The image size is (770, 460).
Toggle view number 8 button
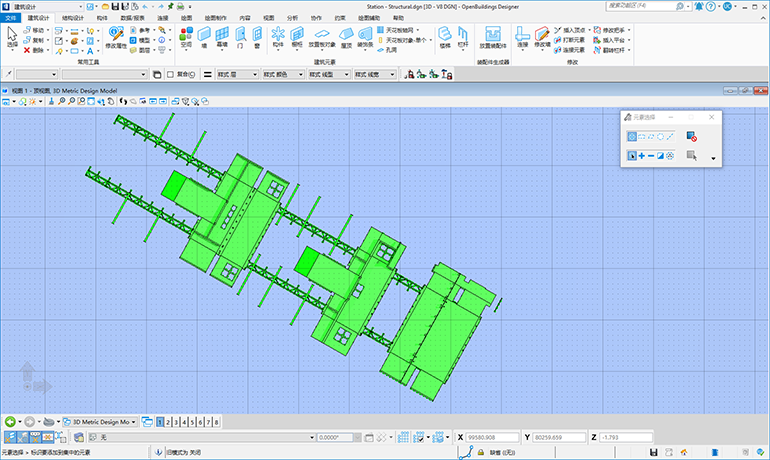tap(216, 422)
